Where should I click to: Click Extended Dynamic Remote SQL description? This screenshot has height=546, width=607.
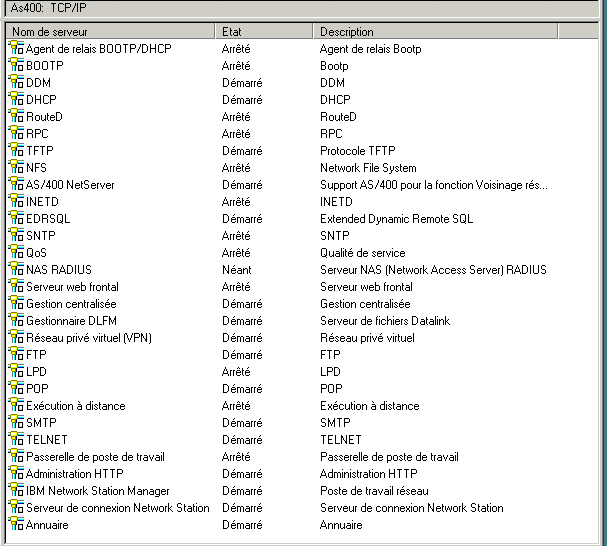point(396,219)
